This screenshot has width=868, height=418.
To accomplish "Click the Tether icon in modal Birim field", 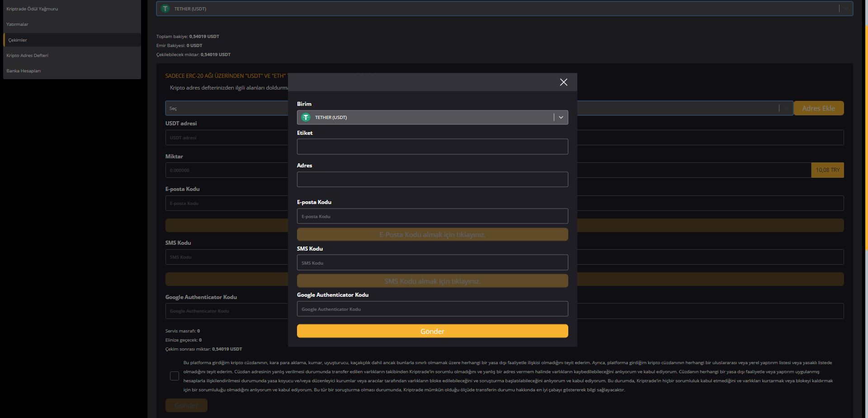I will click(306, 118).
